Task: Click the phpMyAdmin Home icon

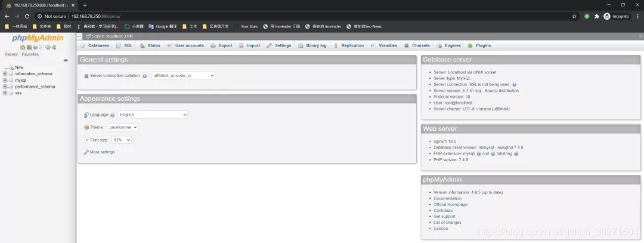Action: pyautogui.click(x=23, y=47)
